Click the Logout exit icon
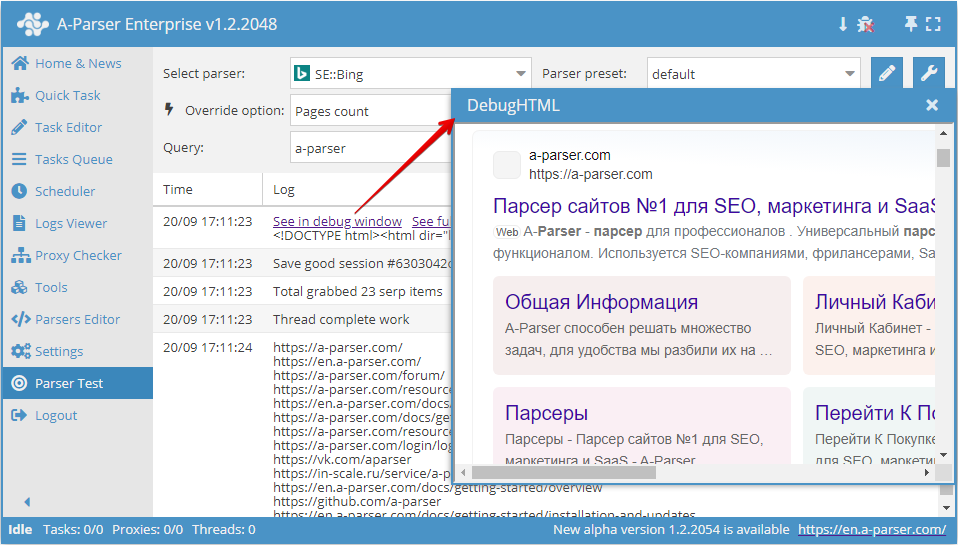The height and width of the screenshot is (545, 958). tap(20, 415)
